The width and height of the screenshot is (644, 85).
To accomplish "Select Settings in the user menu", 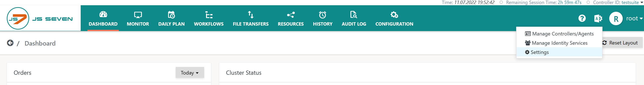I will pyautogui.click(x=559, y=52).
